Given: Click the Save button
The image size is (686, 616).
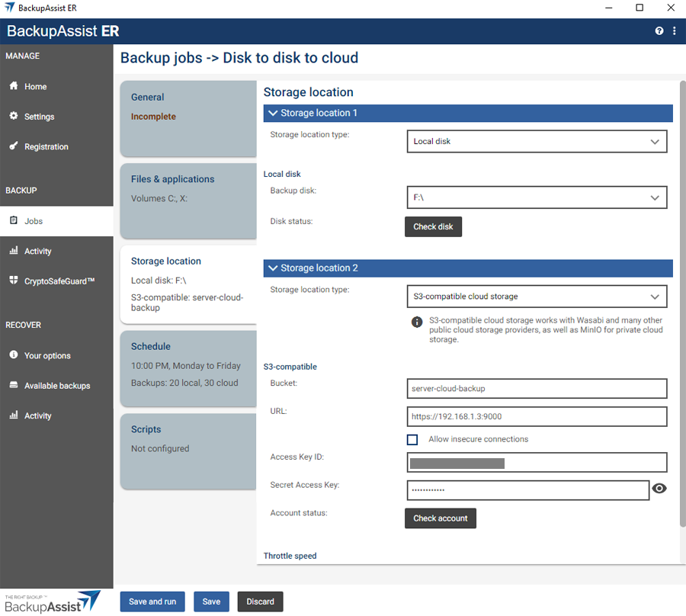Looking at the screenshot, I should [211, 602].
